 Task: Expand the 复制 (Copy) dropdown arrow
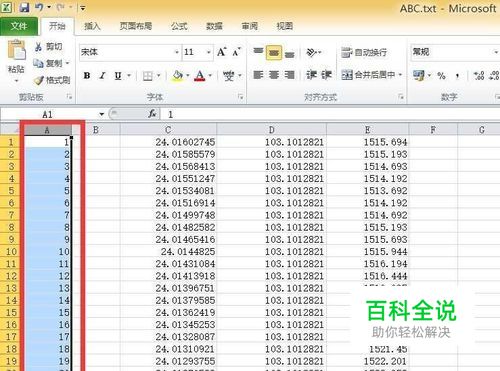[x=68, y=63]
